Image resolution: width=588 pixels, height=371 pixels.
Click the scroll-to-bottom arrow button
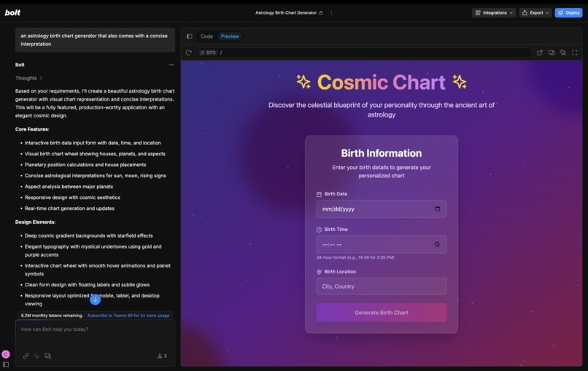(x=96, y=300)
